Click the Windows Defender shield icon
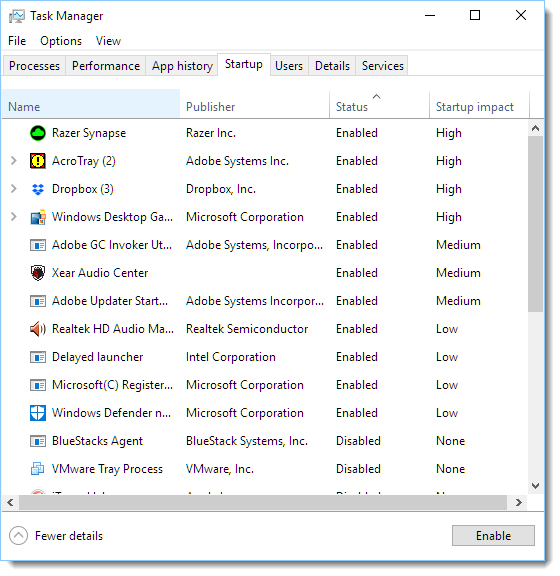The height and width of the screenshot is (576, 560). pyautogui.click(x=38, y=413)
